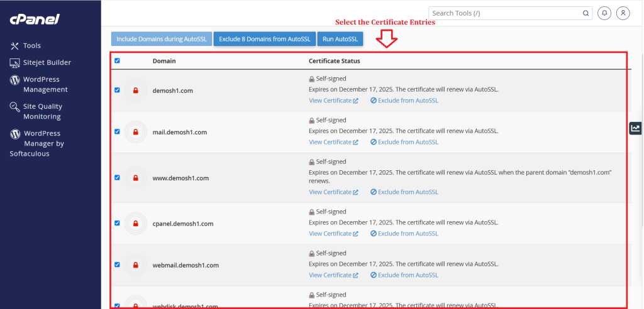Viewport: 644px width, 309px height.
Task: Click the cPanel logo
Action: [35, 19]
